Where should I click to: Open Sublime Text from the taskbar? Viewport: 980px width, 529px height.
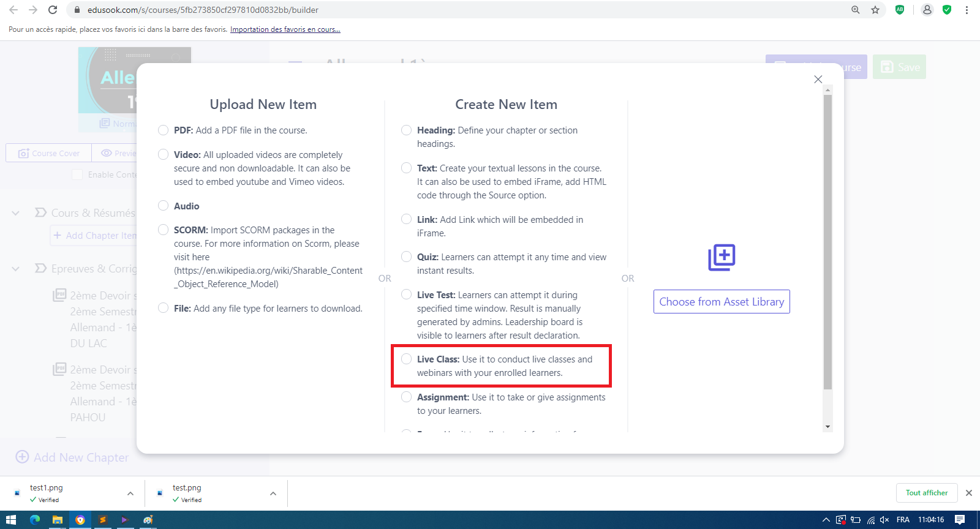pos(102,520)
